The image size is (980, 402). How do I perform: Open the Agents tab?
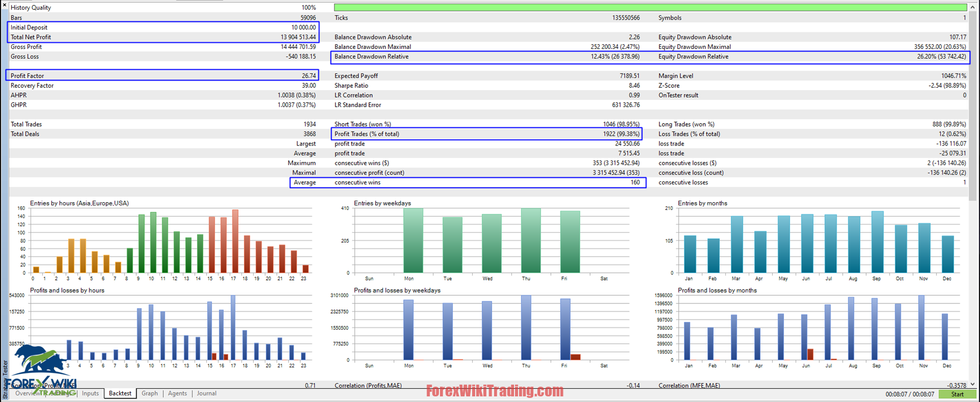[178, 393]
